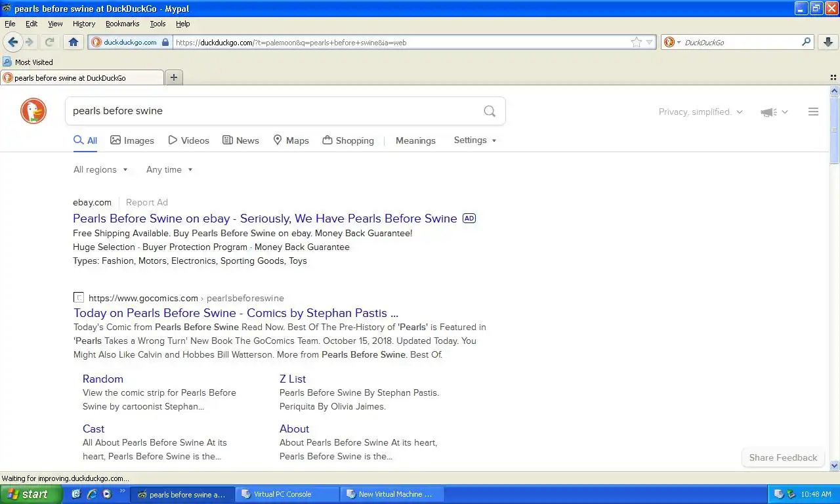Click the search bar magnifier icon
This screenshot has width=840, height=504.
click(807, 42)
